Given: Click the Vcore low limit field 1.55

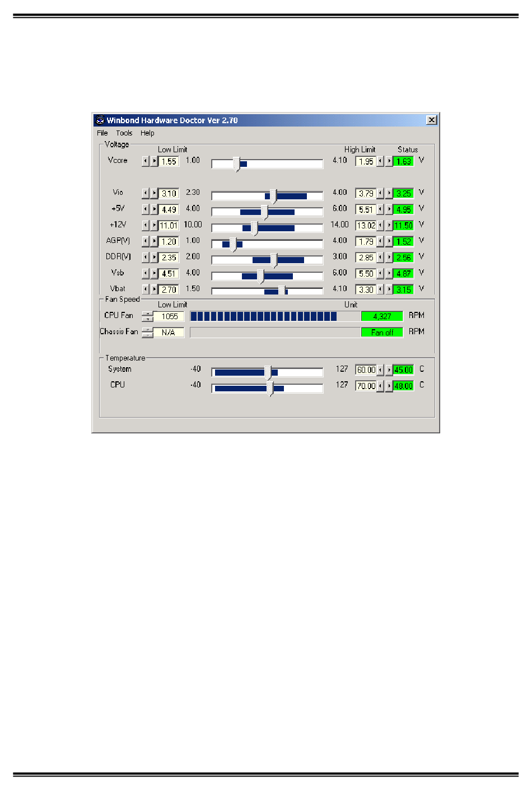Looking at the screenshot, I should (x=169, y=161).
